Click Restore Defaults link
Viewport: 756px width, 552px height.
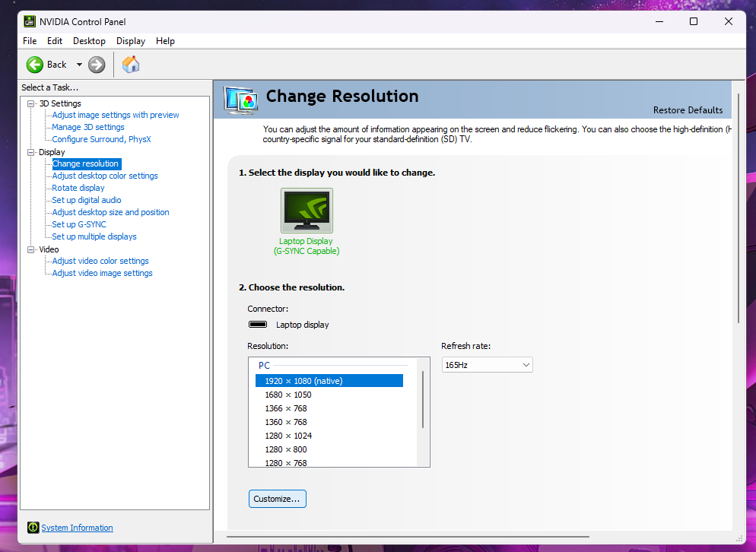[688, 110]
